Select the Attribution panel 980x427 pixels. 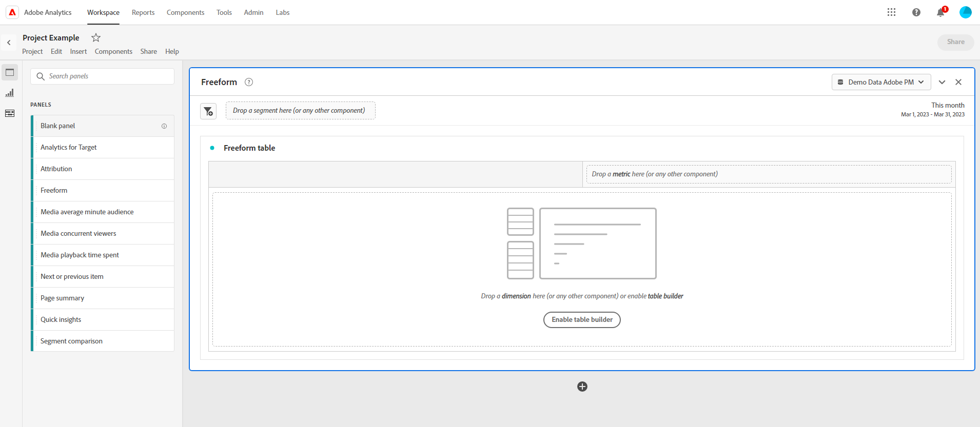[103, 169]
